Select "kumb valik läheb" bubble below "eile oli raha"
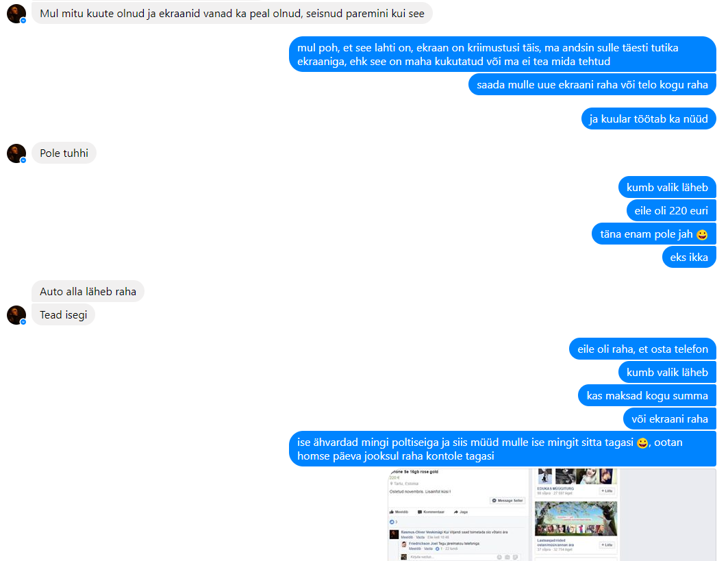Viewport: 728px width, 561px height. pyautogui.click(x=667, y=373)
